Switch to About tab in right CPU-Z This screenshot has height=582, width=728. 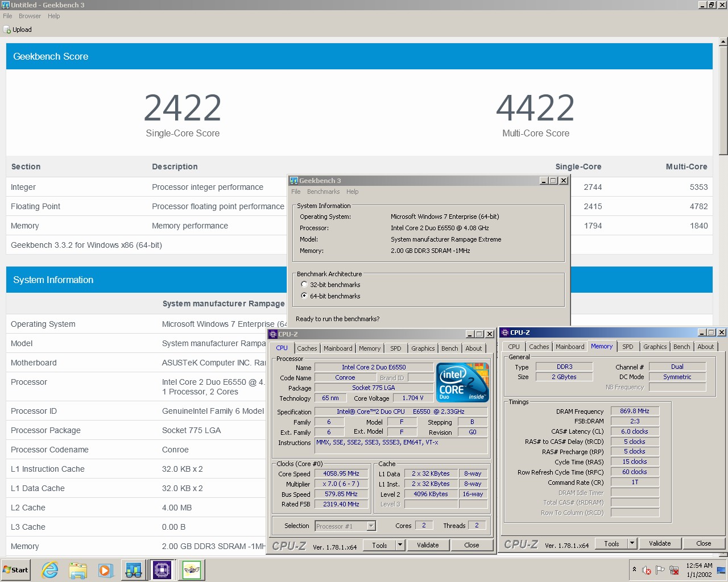(706, 347)
